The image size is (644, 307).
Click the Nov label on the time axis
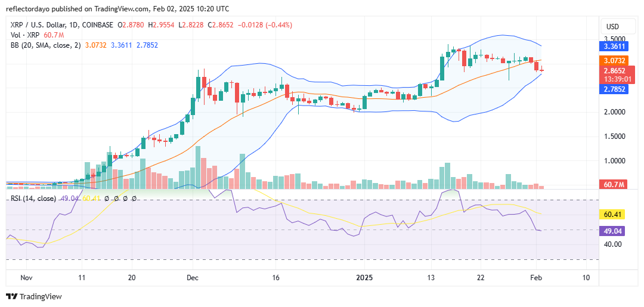click(x=27, y=278)
